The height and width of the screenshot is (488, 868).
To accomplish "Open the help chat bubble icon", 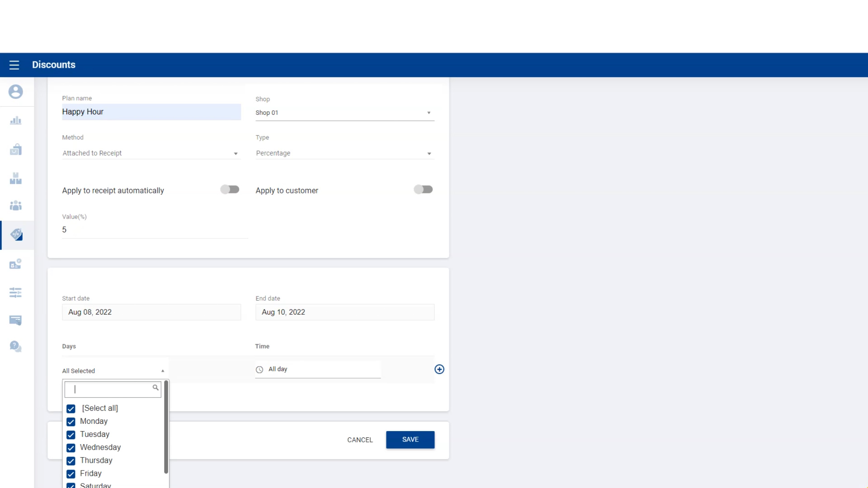I will pos(15,347).
